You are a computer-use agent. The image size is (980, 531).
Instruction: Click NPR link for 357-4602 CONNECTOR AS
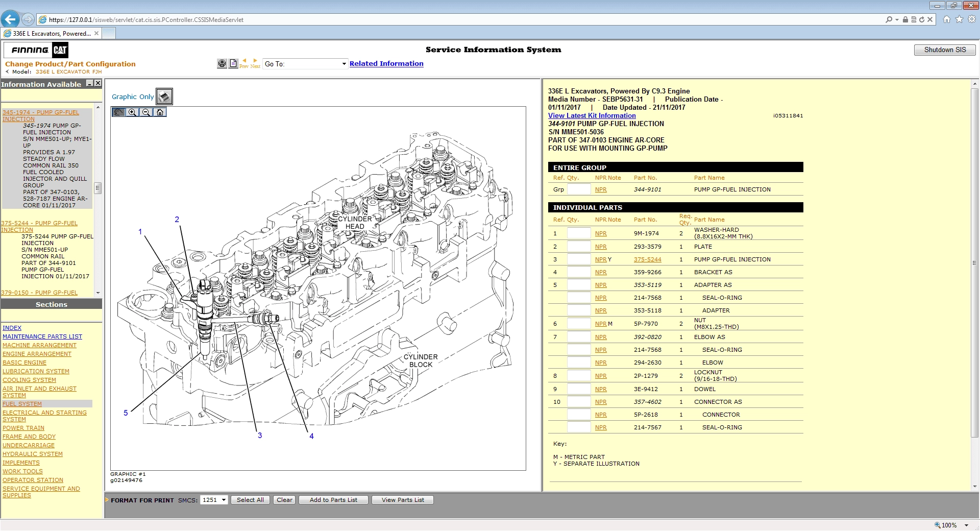[601, 402]
